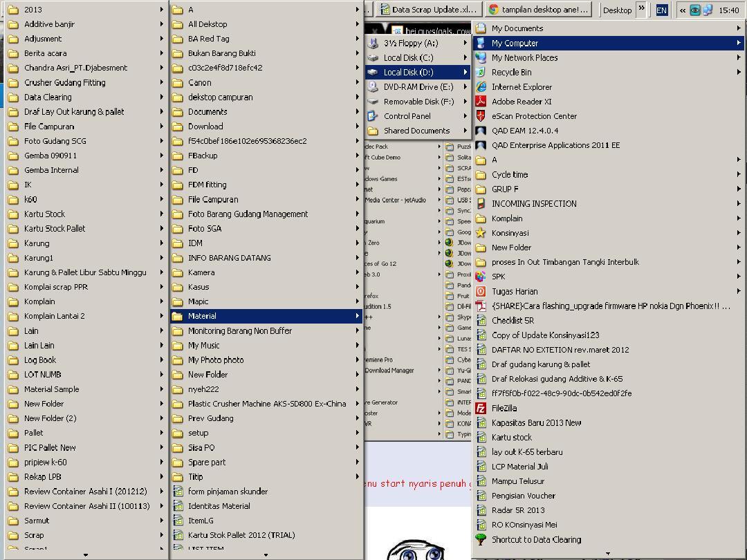Select the DVD-RAM Drive (E:) icon
This screenshot has width=747, height=560.
[x=373, y=86]
